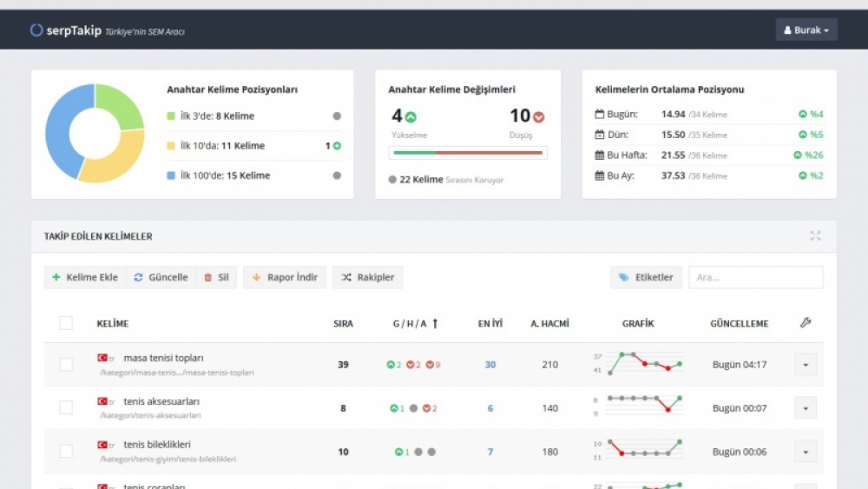Image resolution: width=868 pixels, height=489 pixels.
Task: Check the tenis aksesuarları row checkbox
Action: point(66,407)
